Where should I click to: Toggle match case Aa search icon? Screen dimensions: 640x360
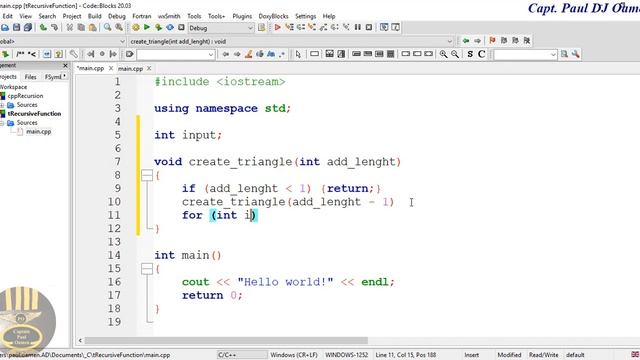[271, 54]
